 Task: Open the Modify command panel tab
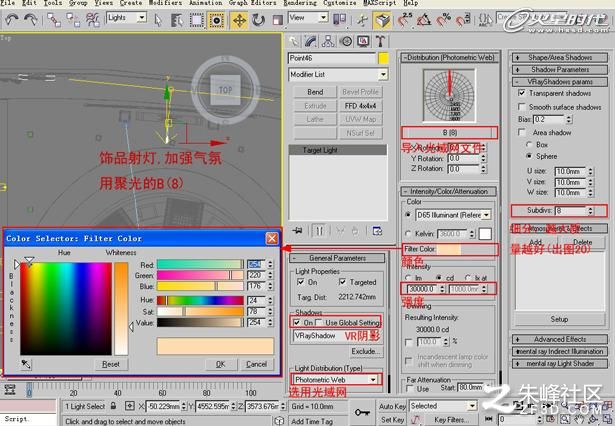click(x=311, y=41)
